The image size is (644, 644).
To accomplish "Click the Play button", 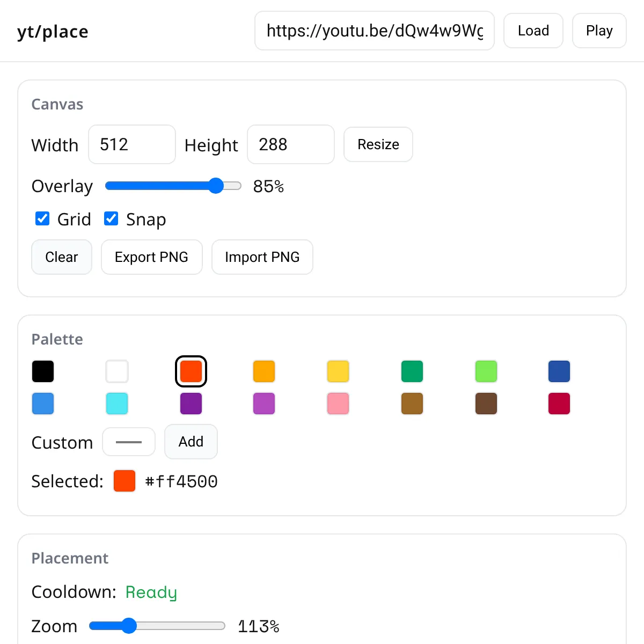I will click(x=599, y=31).
